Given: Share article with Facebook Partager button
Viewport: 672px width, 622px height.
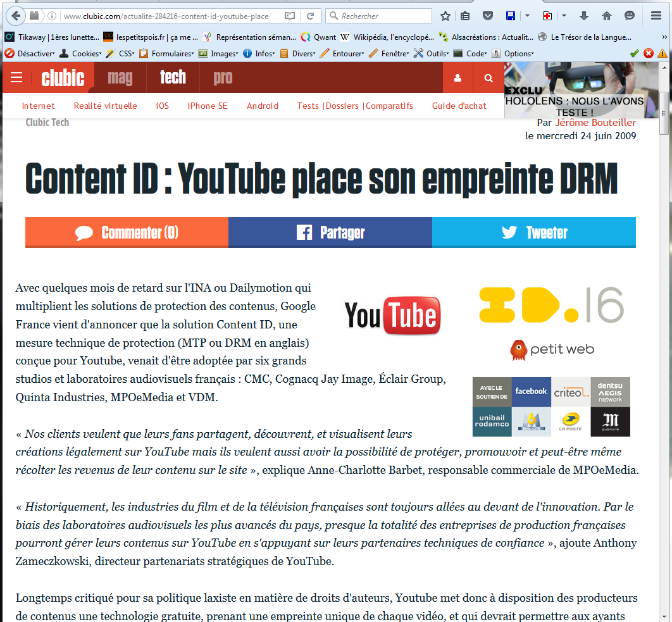Looking at the screenshot, I should point(330,232).
